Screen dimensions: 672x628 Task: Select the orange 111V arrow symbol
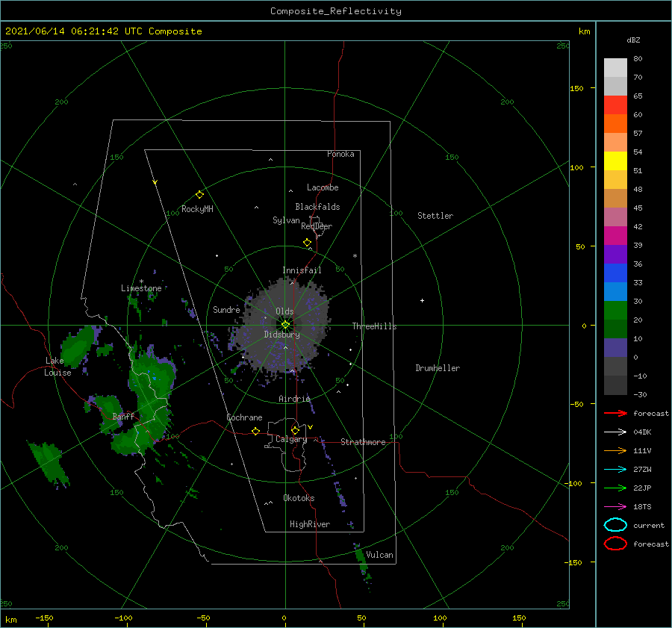pos(615,450)
